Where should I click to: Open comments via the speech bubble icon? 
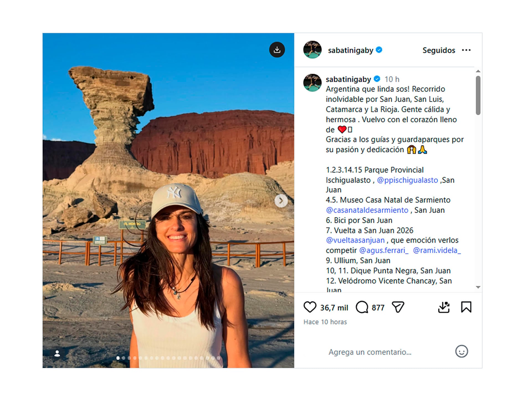coord(362,307)
